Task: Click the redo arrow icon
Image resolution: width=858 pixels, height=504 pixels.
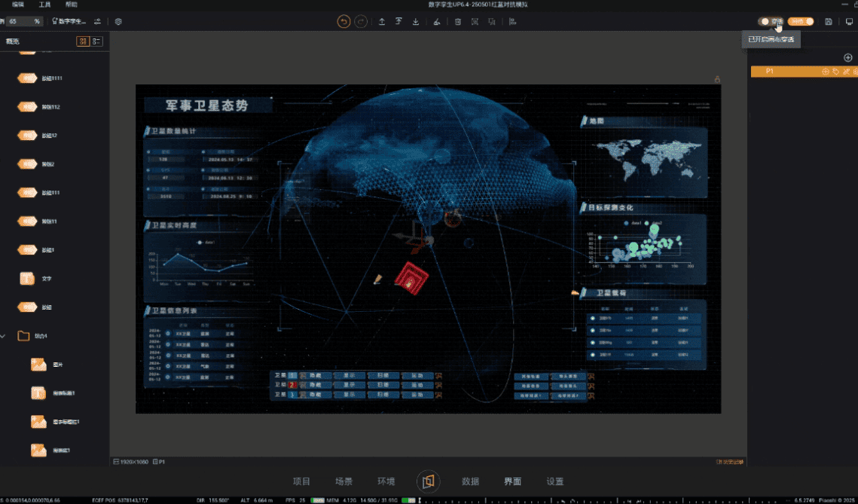Action: (x=361, y=22)
